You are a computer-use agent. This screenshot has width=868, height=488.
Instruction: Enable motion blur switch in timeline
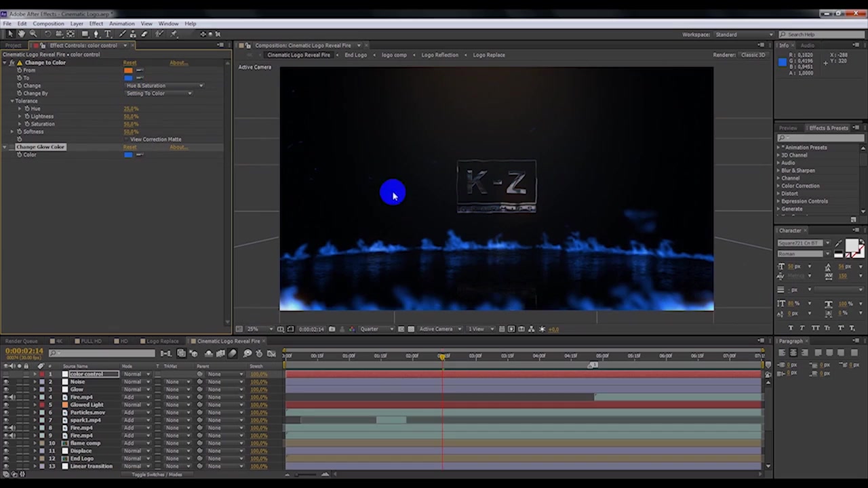pos(233,353)
